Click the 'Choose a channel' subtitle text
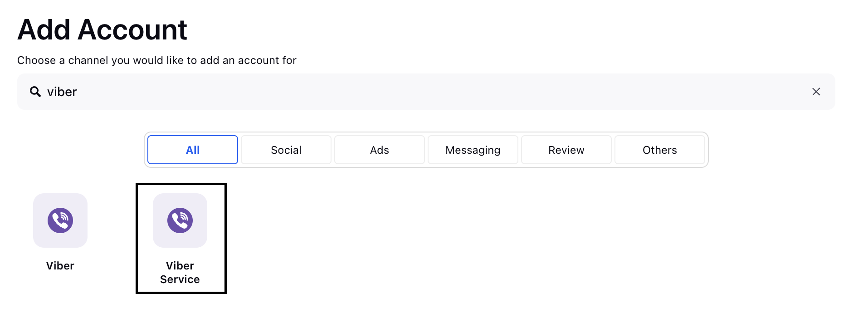 [157, 60]
